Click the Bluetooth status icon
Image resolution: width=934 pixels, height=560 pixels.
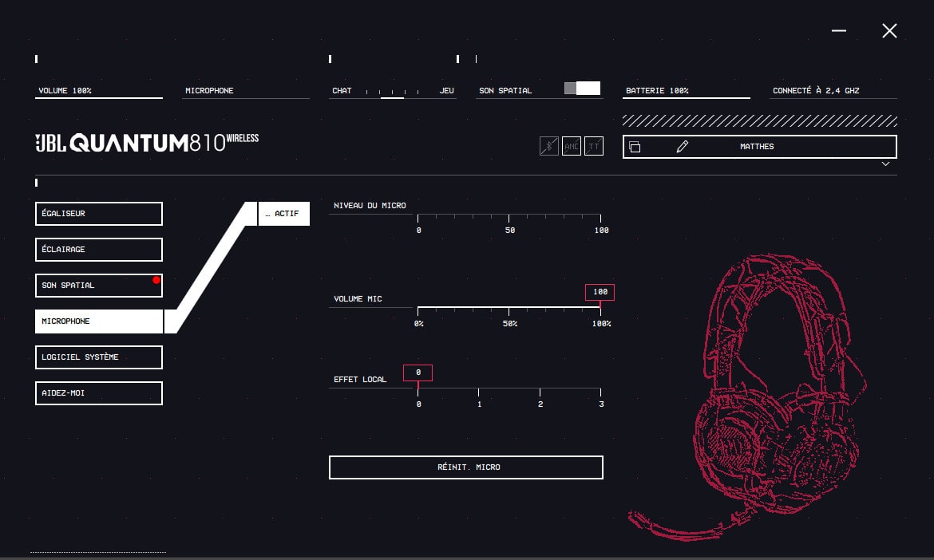[x=548, y=146]
